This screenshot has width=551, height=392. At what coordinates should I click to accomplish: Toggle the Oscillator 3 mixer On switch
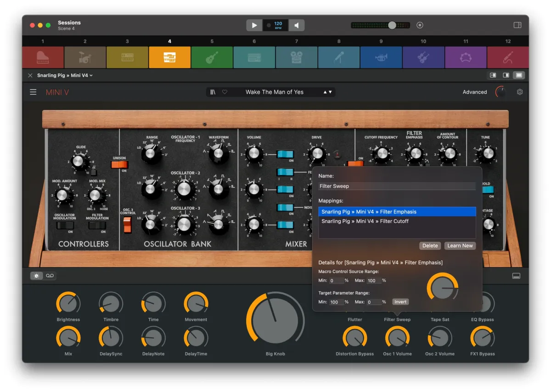pos(285,225)
